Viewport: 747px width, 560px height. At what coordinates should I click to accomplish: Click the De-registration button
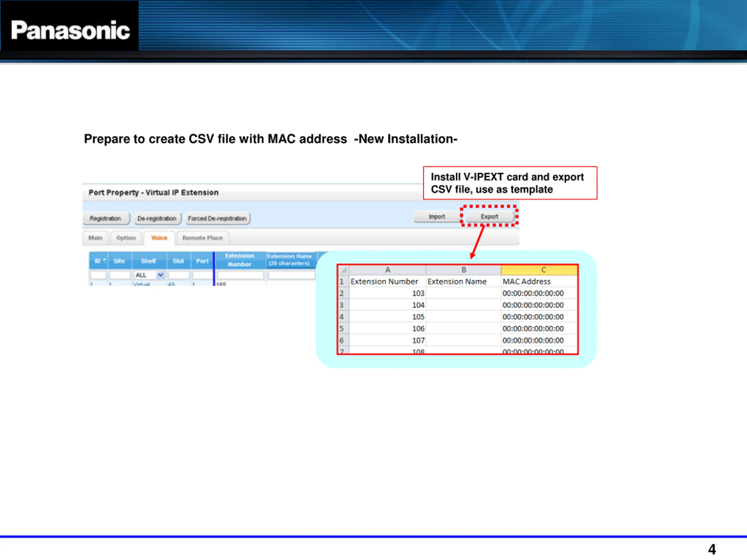(x=157, y=218)
